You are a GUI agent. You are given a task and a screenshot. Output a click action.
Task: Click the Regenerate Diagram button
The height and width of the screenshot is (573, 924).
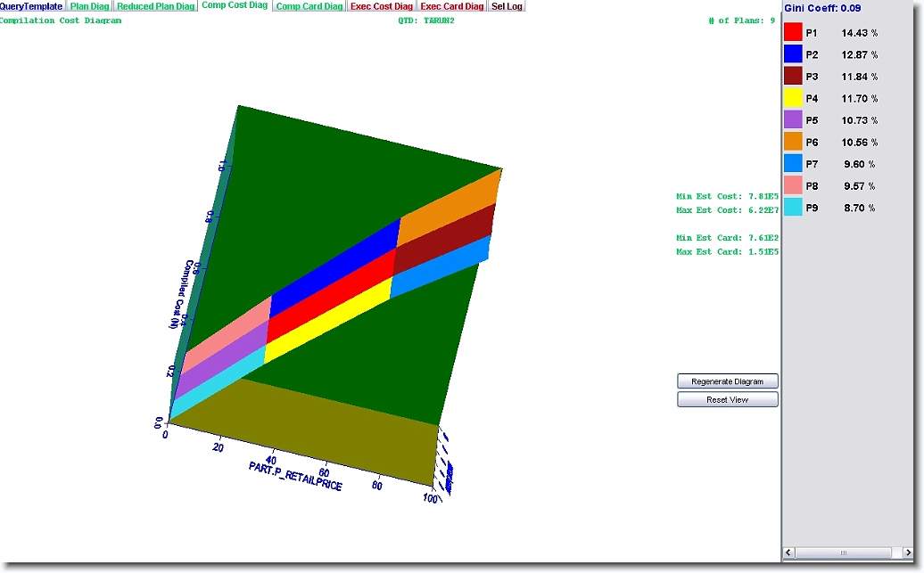click(727, 381)
